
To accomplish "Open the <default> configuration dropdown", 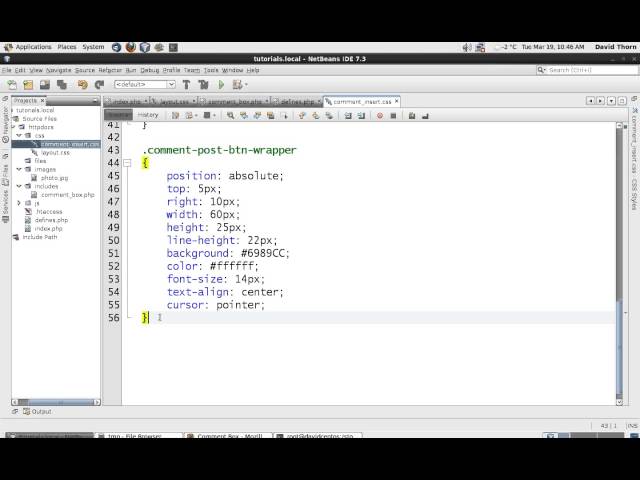I will 145,84.
